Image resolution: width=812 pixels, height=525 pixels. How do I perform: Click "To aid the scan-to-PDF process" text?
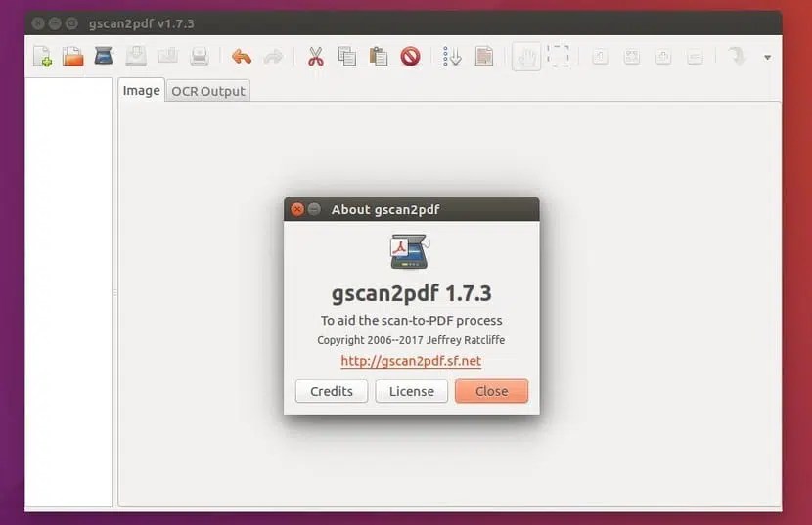tap(411, 321)
